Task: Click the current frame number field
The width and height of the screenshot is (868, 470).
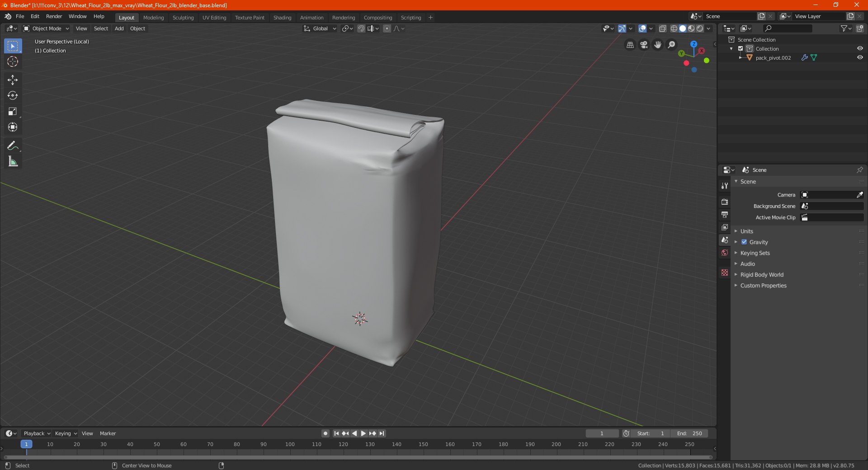Action: click(x=602, y=433)
